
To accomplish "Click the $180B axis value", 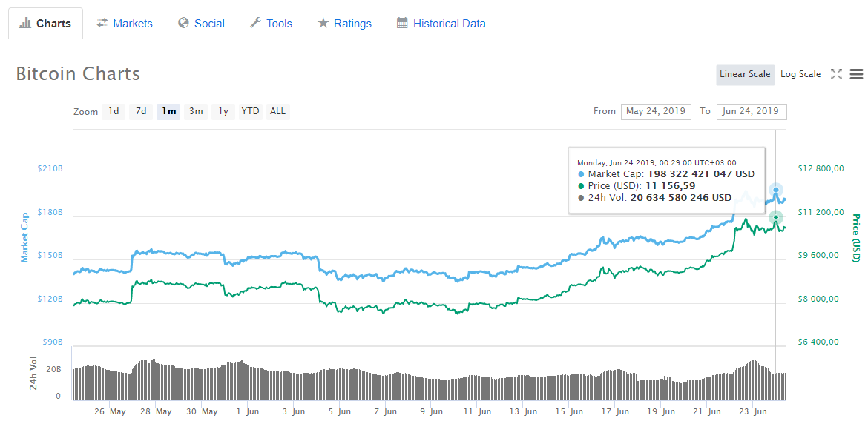I will click(51, 213).
